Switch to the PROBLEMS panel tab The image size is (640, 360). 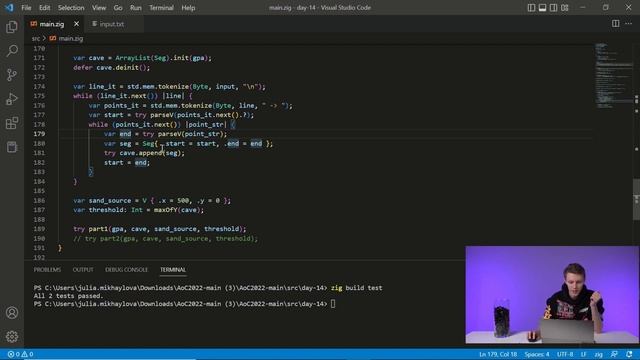(47, 270)
